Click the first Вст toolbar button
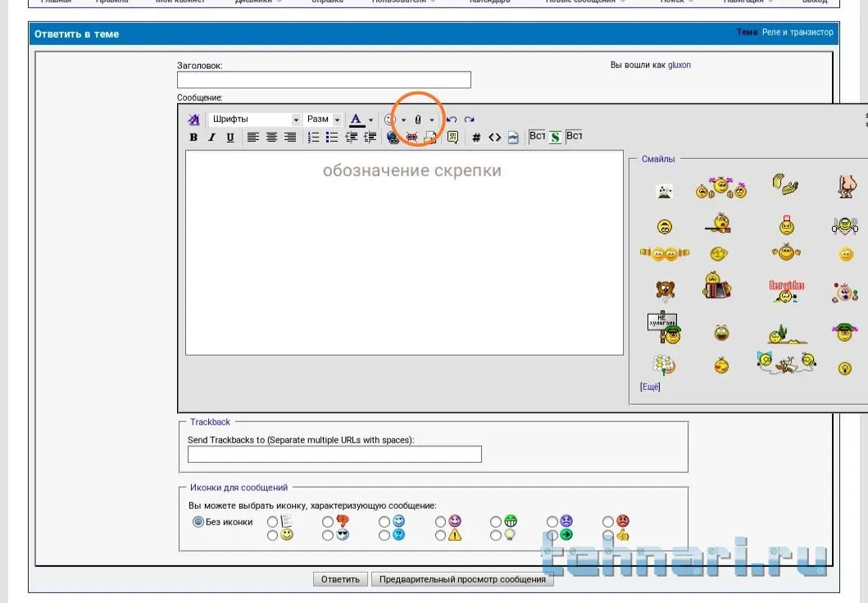 [x=537, y=136]
